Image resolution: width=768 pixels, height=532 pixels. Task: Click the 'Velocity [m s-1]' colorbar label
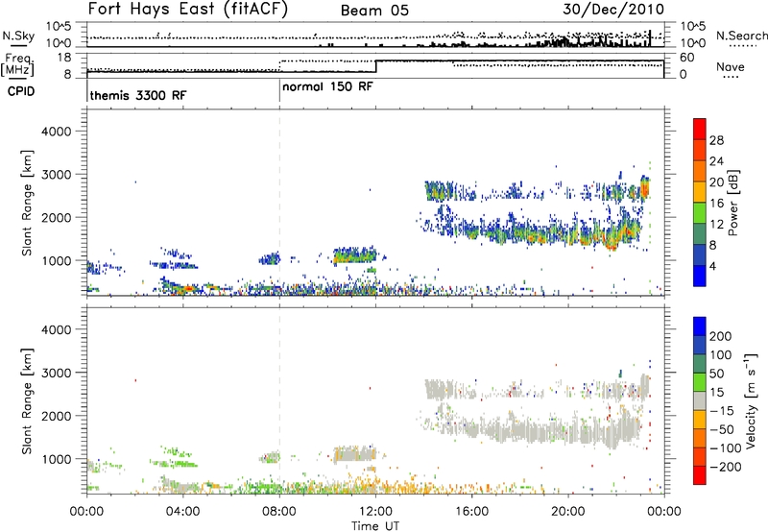750,400
